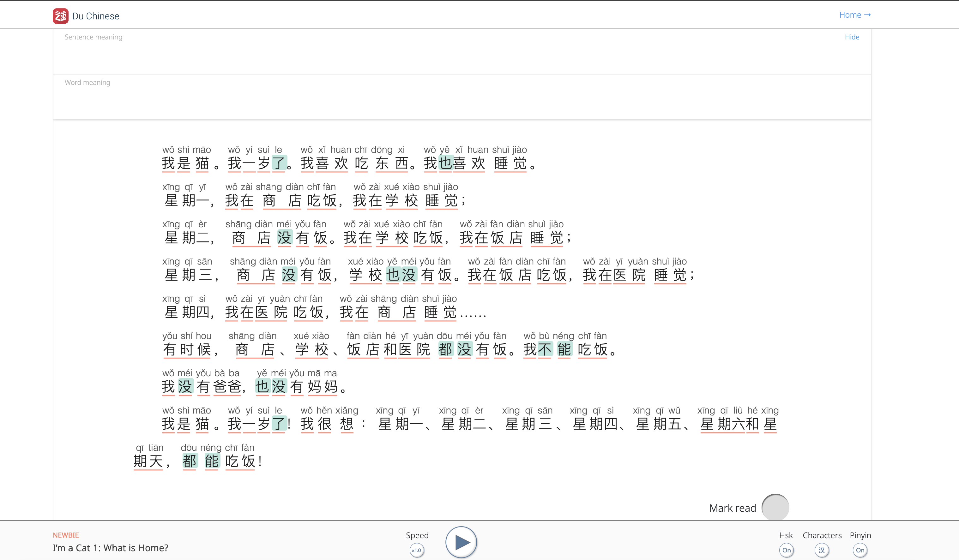
Task: Select 商店 in the 星期一 line
Action: click(x=282, y=200)
